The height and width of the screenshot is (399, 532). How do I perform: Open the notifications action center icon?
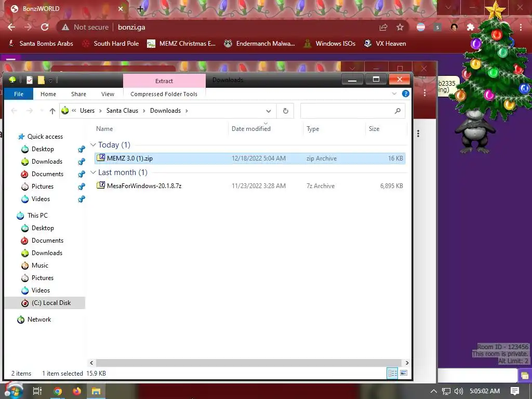click(515, 391)
